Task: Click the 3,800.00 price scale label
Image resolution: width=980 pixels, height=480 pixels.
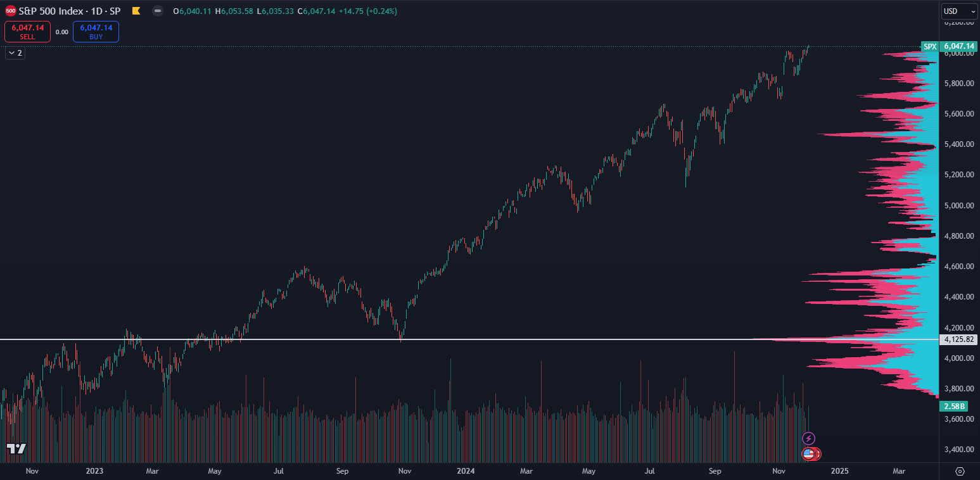Action: [959, 389]
